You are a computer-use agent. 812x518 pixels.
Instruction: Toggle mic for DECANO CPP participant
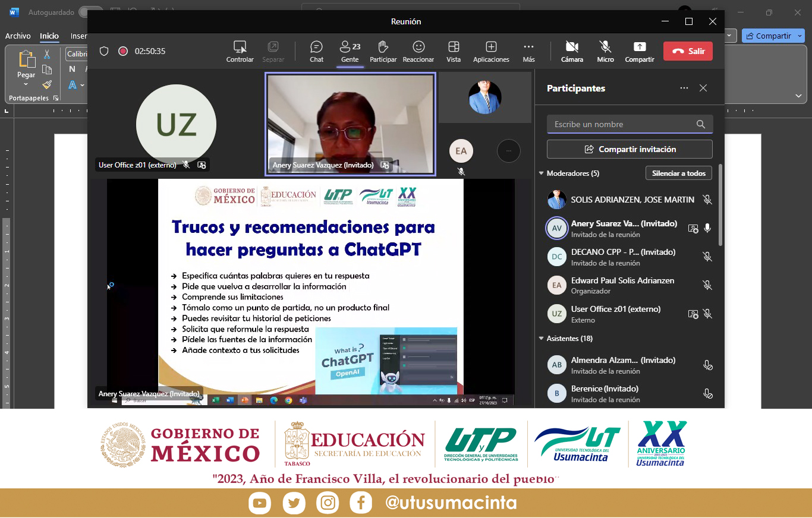(x=707, y=257)
